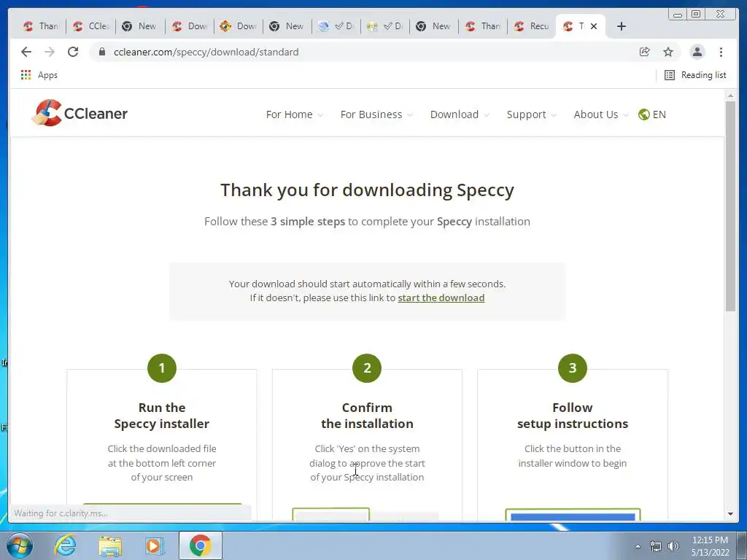Screen dimensions: 747x560
Task: Click Chrome icon in taskbar
Action: pos(200,545)
